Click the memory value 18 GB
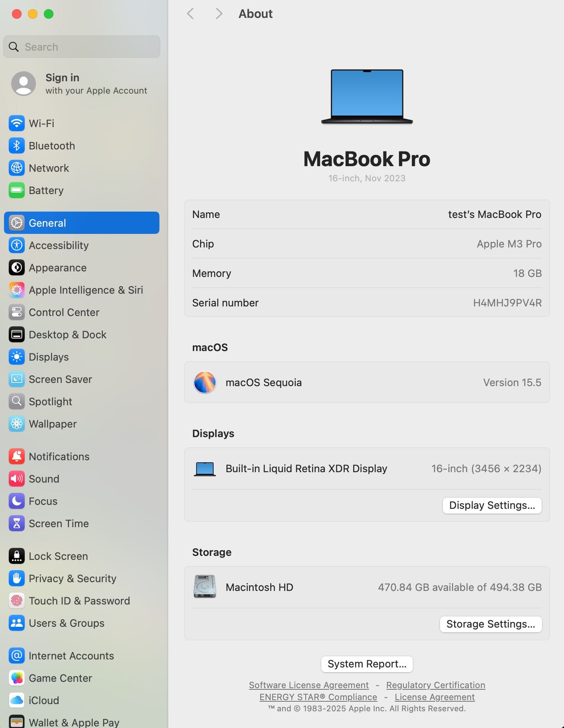564x728 pixels. 527,273
